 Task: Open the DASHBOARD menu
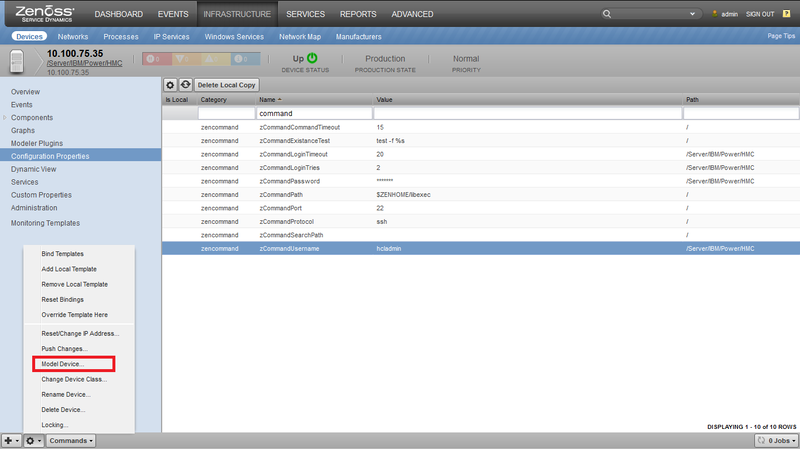click(118, 14)
